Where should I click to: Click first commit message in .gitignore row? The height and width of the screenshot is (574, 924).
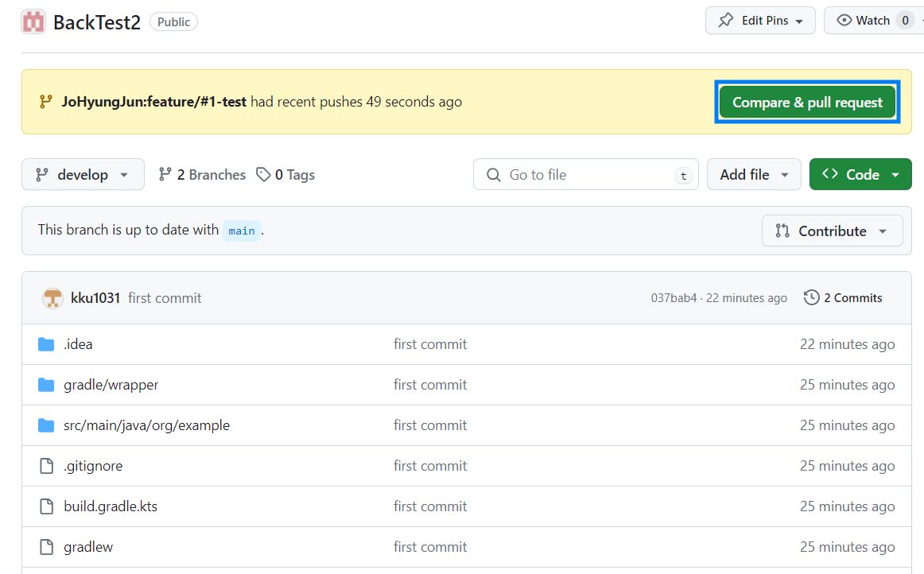point(430,466)
